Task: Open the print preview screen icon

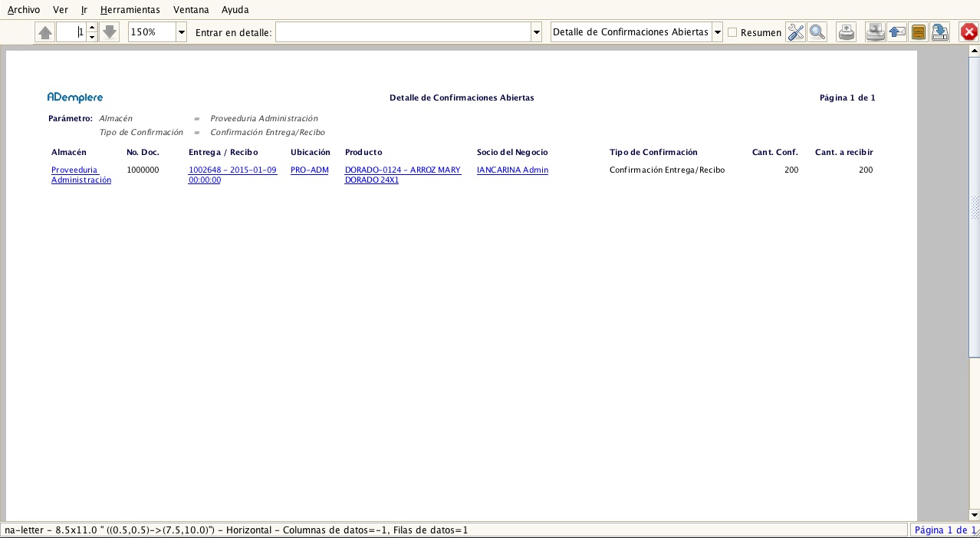Action: tap(876, 32)
